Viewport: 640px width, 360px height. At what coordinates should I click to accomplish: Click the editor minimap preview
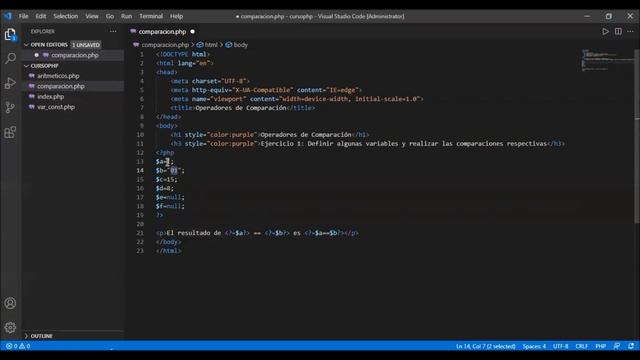click(607, 60)
